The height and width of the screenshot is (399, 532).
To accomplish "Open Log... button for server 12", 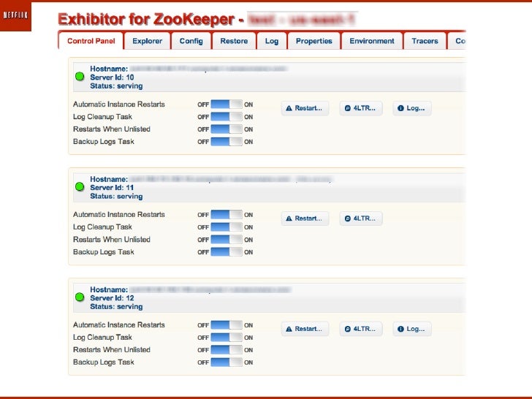I will click(x=412, y=329).
